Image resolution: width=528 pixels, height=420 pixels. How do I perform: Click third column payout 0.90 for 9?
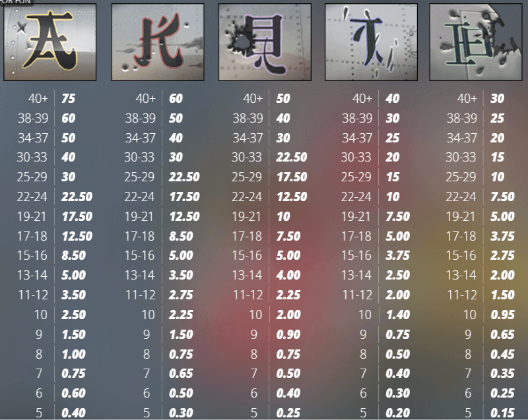pos(288,334)
